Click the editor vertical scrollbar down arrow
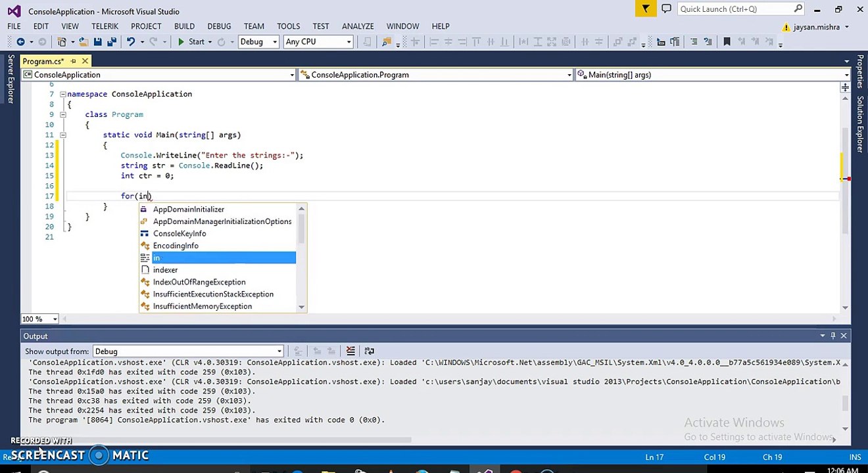Image resolution: width=868 pixels, height=473 pixels. pyautogui.click(x=845, y=307)
